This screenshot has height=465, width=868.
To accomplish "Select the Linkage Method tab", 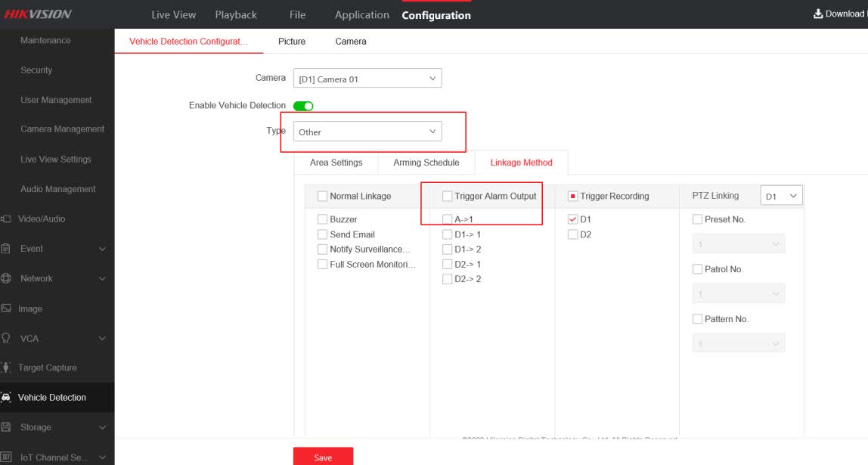I will [x=522, y=163].
